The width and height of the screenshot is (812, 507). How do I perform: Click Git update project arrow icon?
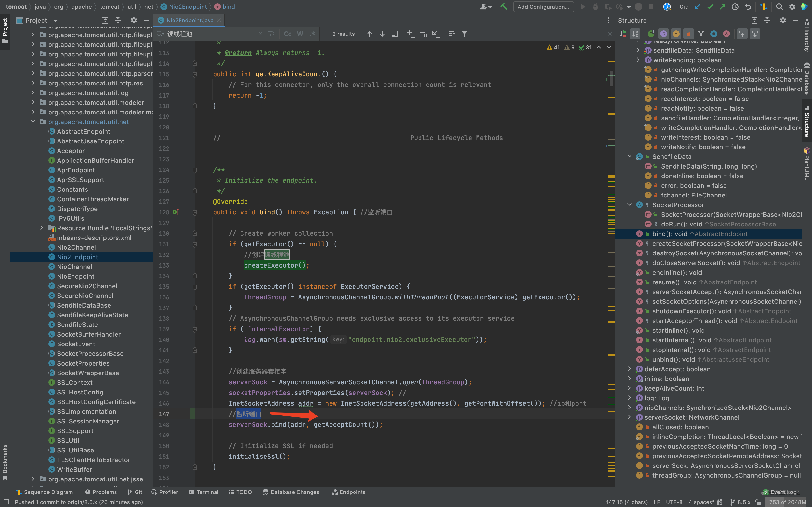[697, 7]
